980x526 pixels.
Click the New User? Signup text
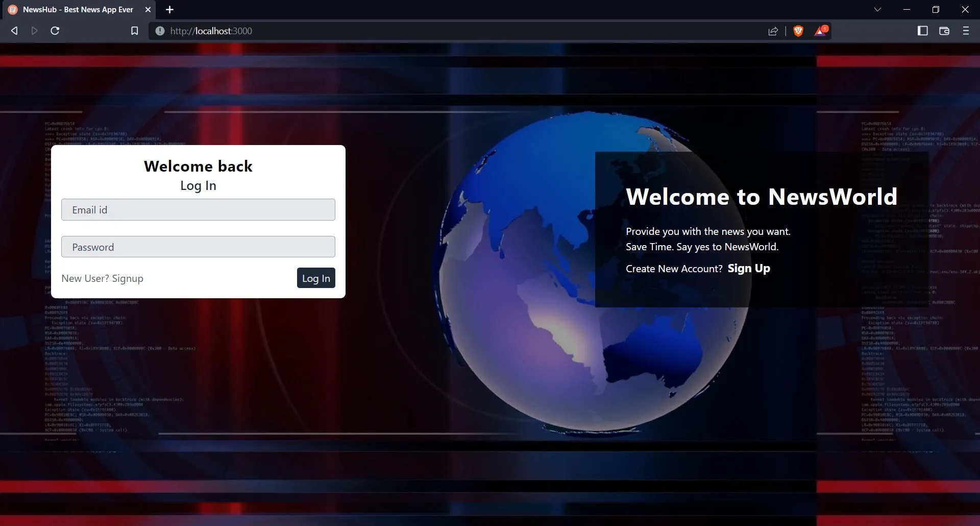tap(102, 278)
